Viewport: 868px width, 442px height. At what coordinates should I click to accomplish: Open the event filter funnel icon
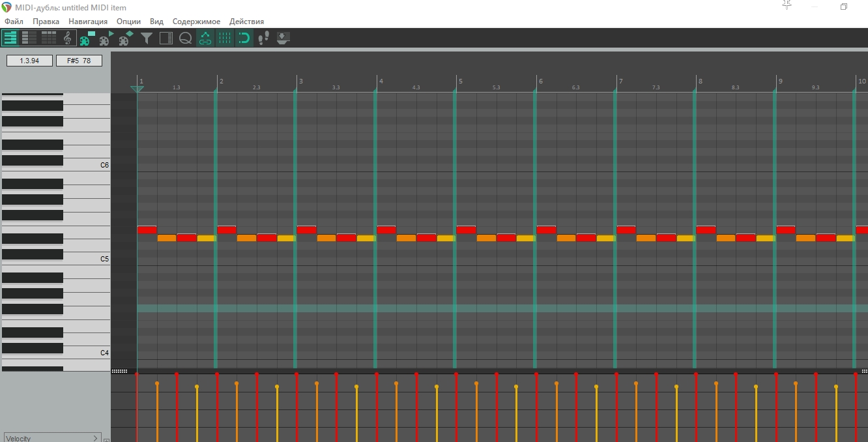coord(147,38)
